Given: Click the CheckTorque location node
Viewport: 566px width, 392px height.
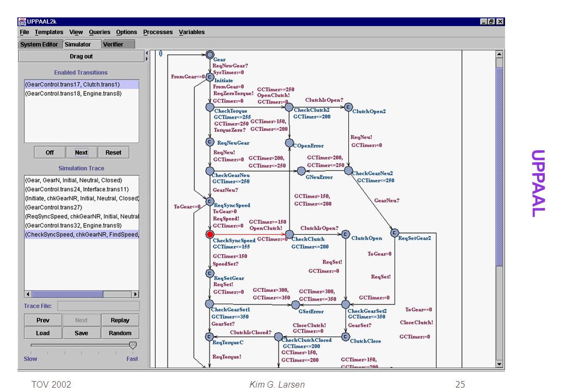Looking at the screenshot, I should click(210, 107).
